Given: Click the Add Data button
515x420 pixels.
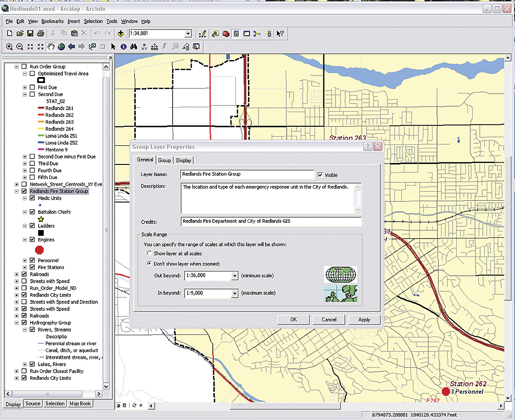Looking at the screenshot, I should pyautogui.click(x=121, y=34).
